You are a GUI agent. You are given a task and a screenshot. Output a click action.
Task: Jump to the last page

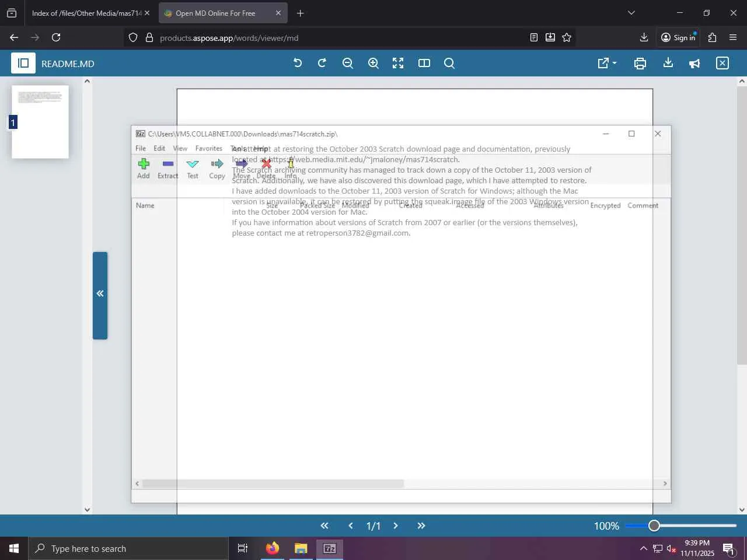pyautogui.click(x=421, y=526)
